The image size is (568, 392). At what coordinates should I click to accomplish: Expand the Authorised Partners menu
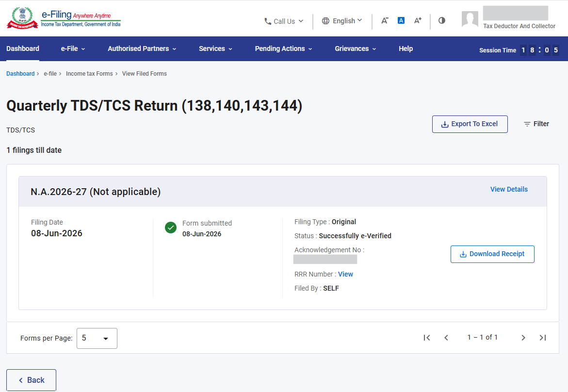click(142, 49)
